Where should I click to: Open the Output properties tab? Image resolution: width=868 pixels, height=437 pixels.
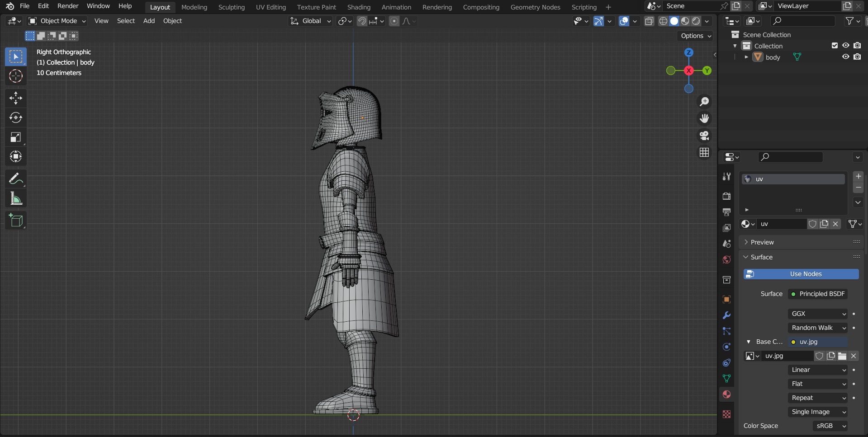(727, 212)
